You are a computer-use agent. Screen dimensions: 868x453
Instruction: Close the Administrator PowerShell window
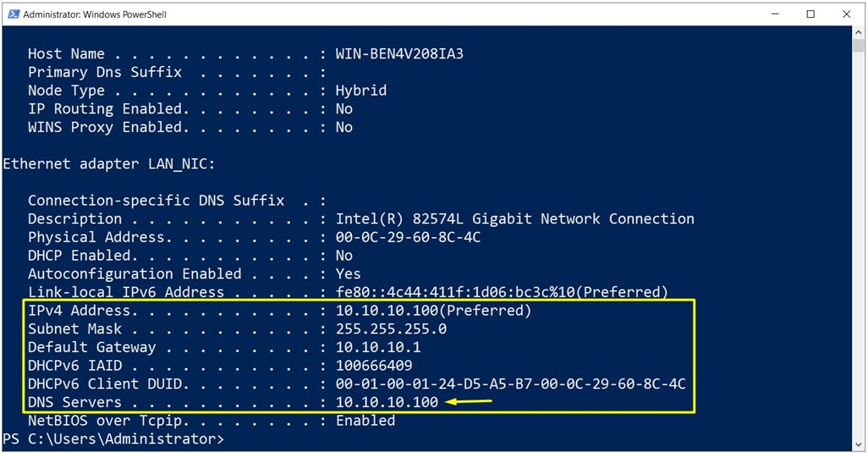click(x=846, y=14)
